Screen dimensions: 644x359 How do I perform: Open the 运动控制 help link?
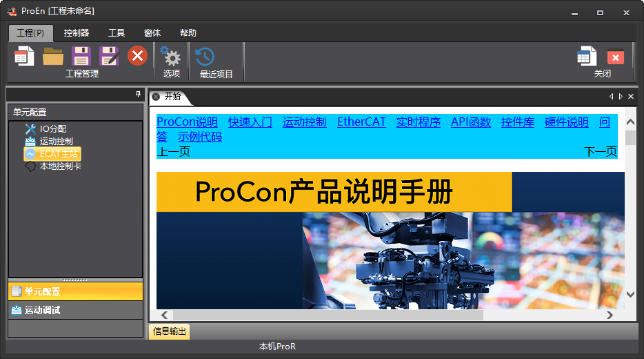point(304,122)
